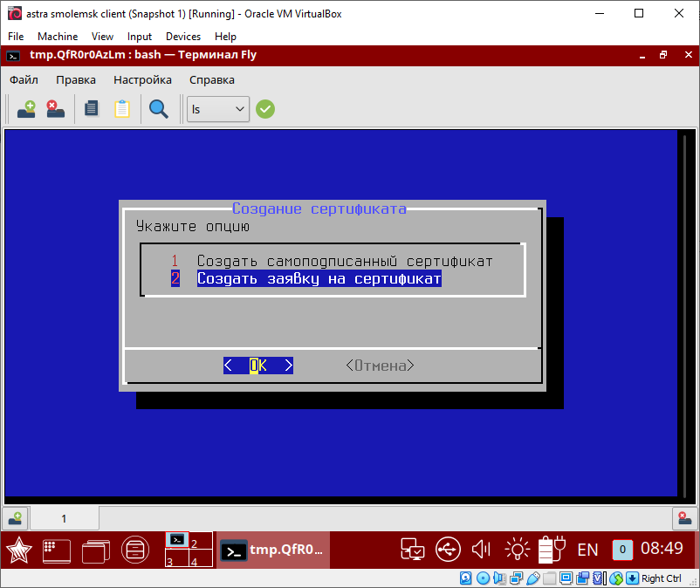
Task: Switch to virtual desktop 3
Action: (177, 558)
